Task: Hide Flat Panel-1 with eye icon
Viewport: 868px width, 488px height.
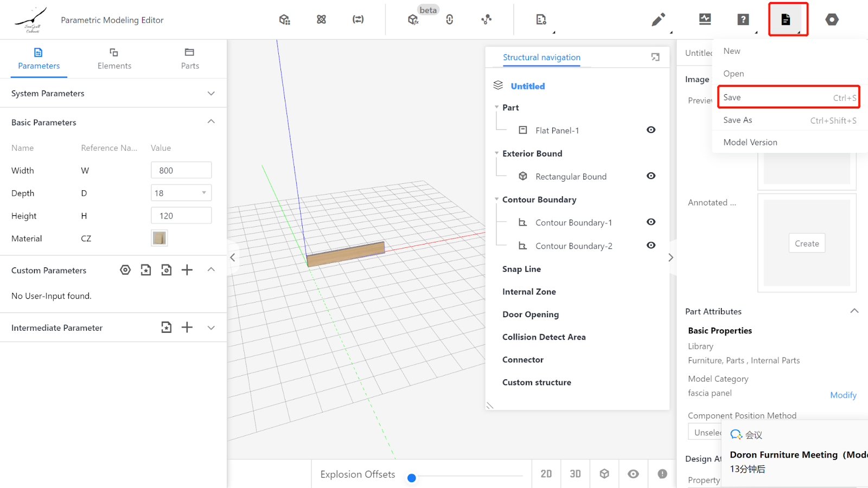Action: click(x=651, y=130)
